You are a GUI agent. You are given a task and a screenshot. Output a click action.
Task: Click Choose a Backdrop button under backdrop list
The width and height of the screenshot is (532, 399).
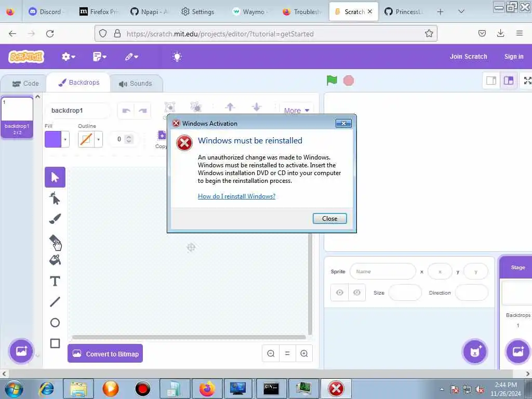point(21,351)
